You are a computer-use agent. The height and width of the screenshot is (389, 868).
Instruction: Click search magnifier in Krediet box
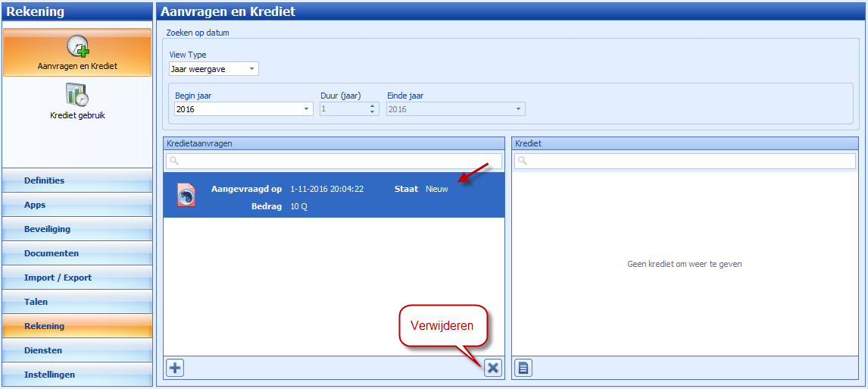pos(523,162)
